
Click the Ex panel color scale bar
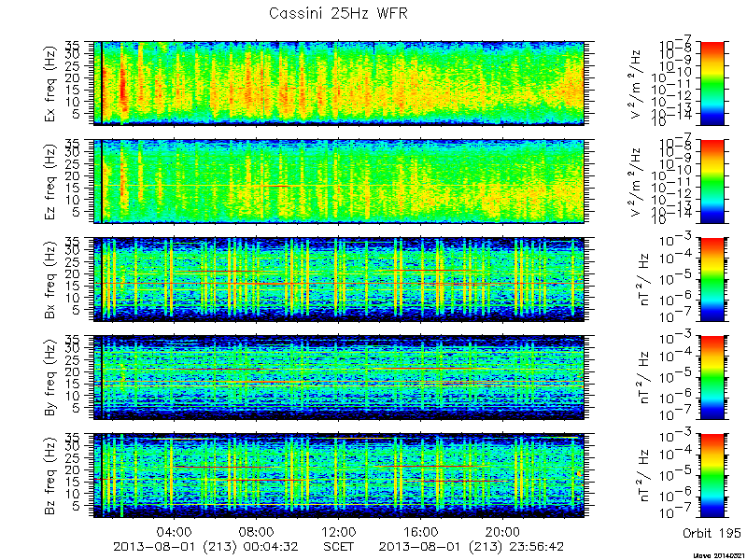click(x=712, y=83)
